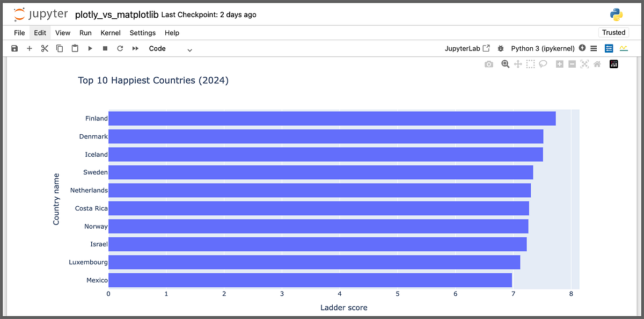644x319 pixels.
Task: Open the View menu
Action: coord(63,33)
